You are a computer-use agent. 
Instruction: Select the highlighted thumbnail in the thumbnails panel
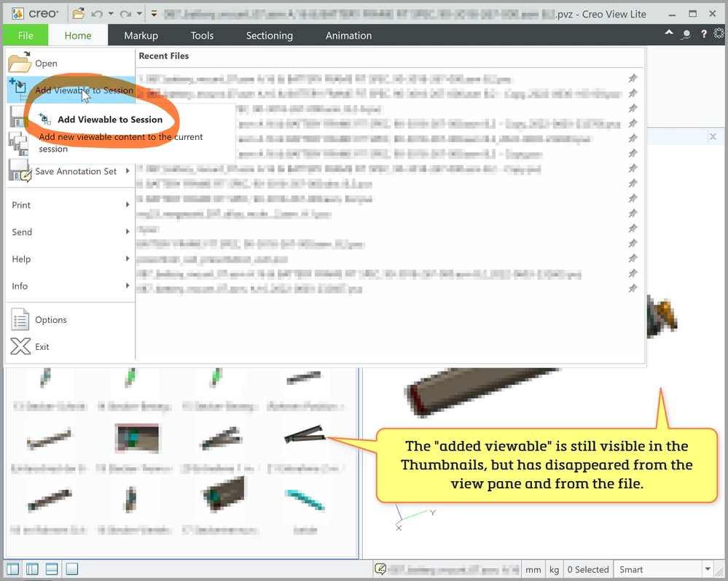137,438
